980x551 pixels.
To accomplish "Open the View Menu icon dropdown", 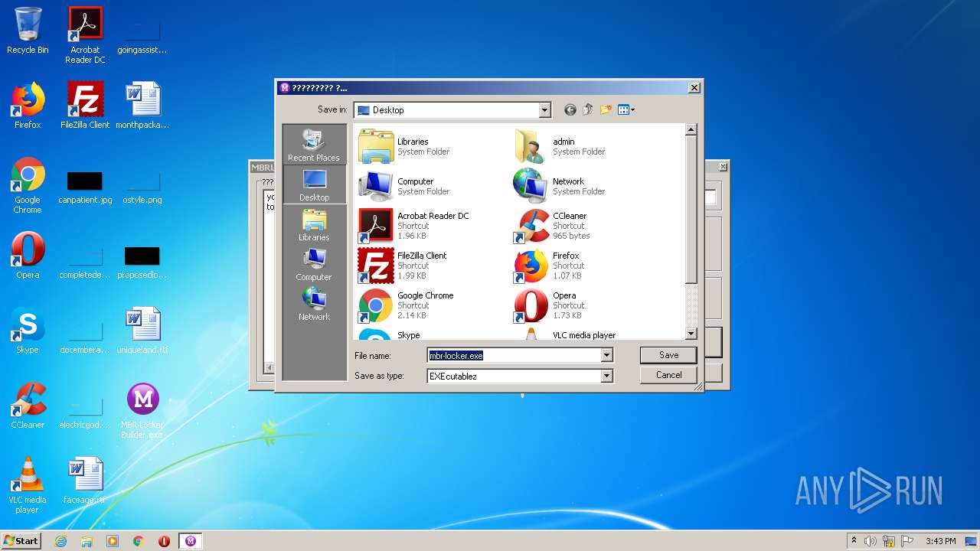I will point(626,110).
